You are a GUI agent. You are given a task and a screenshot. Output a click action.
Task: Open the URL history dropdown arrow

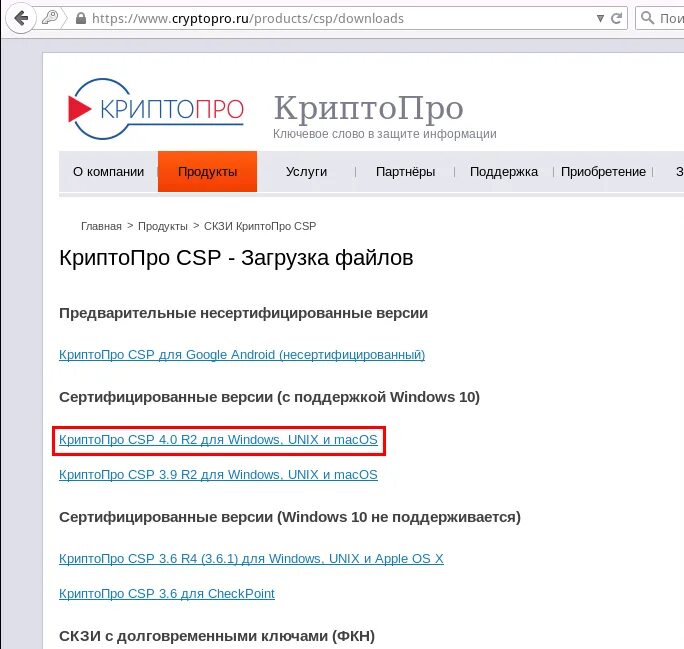coord(600,18)
